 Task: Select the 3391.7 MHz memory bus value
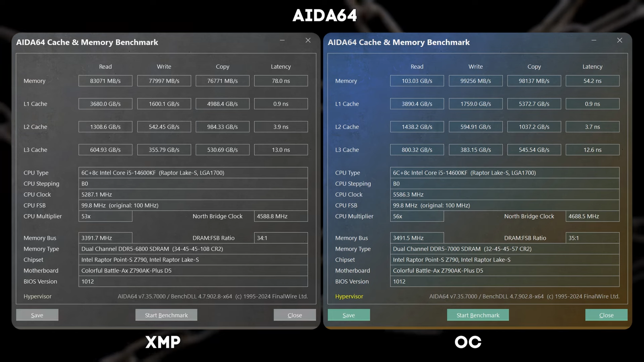(105, 238)
